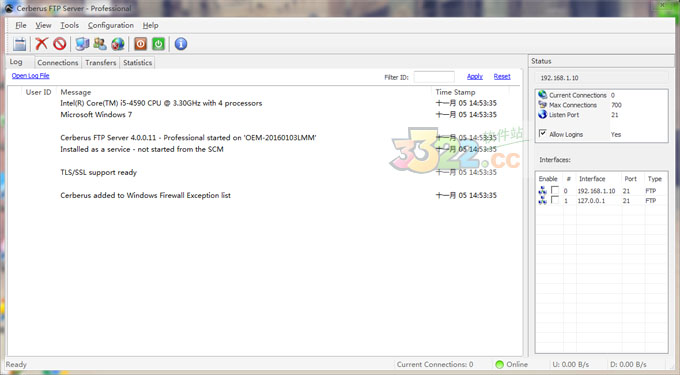Open the Configuration menu
Screen dimensions: 680x375
tap(111, 25)
